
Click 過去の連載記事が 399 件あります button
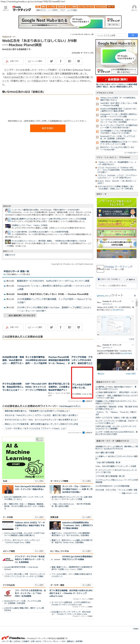coord(20,316)
